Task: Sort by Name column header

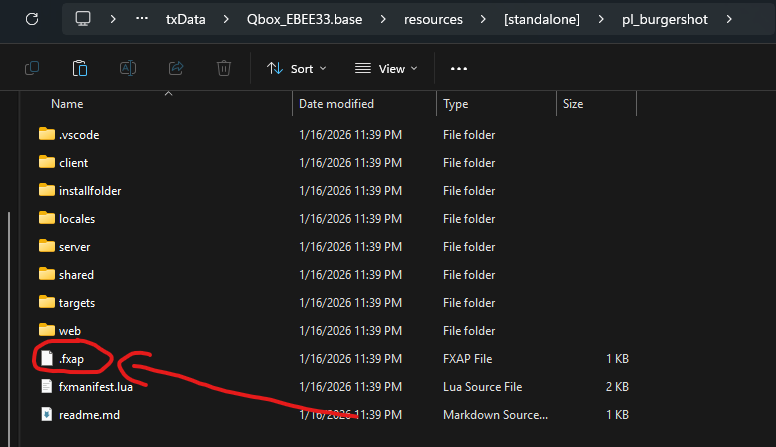Action: pyautogui.click(x=67, y=104)
